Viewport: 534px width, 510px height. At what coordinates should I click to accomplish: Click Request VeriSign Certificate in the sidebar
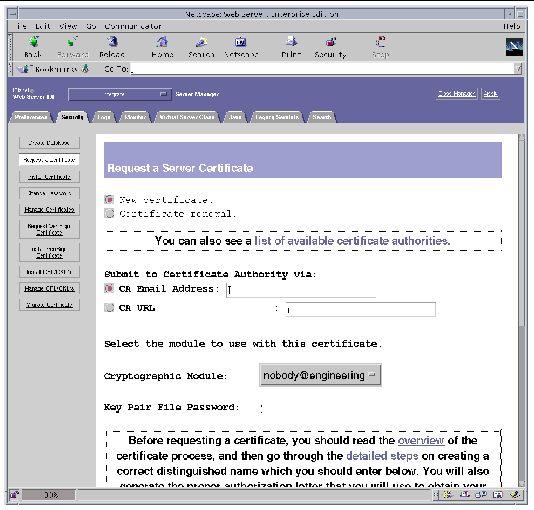(49, 229)
